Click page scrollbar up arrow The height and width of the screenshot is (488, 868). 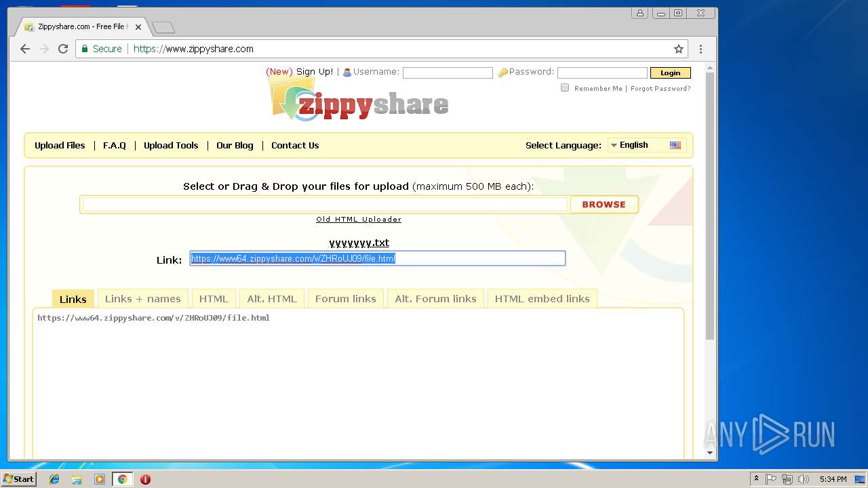[710, 68]
